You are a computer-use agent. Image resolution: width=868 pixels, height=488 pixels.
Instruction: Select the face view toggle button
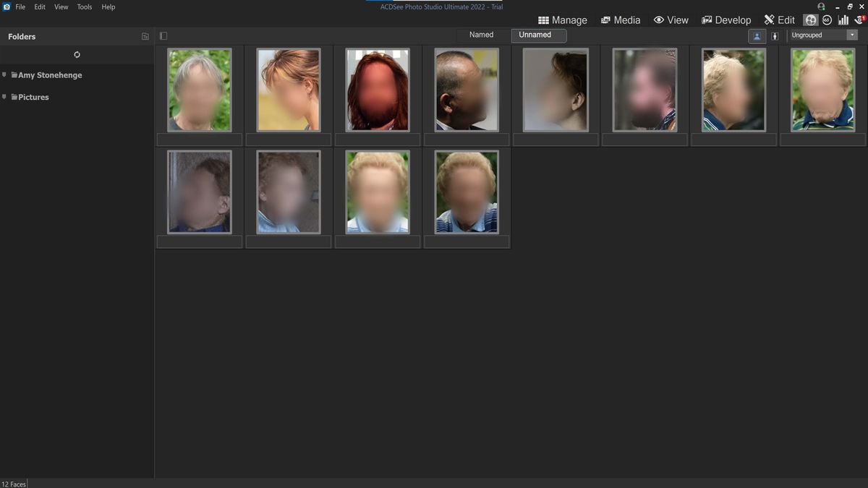pos(757,35)
